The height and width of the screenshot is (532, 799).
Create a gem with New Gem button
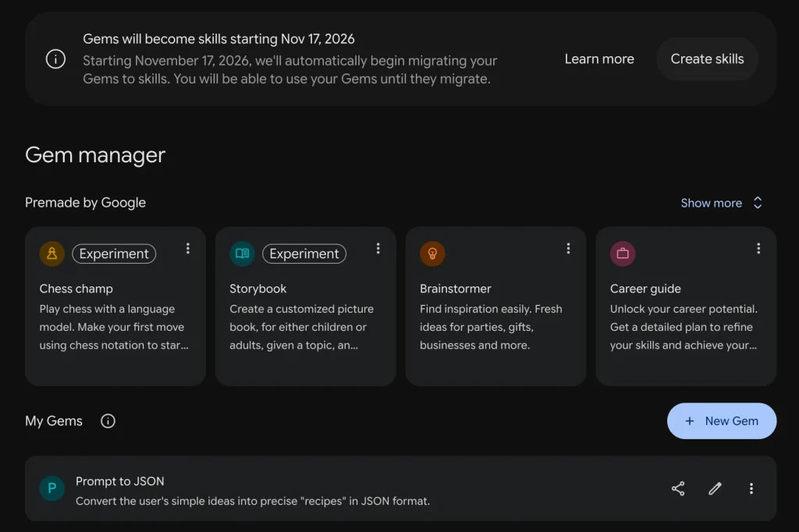[x=722, y=421]
